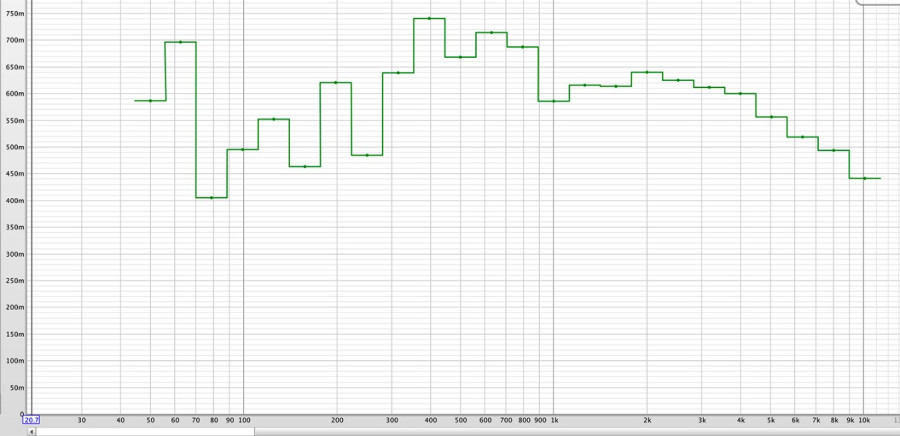This screenshot has height=436, width=900.
Task: Select the leftmost data point at 50 Hz
Action: (150, 100)
